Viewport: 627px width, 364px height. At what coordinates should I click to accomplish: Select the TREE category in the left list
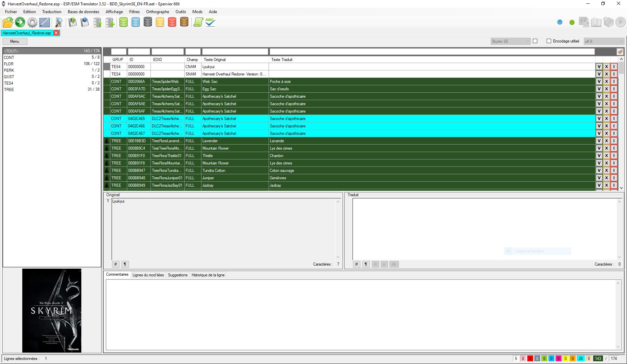click(x=52, y=89)
